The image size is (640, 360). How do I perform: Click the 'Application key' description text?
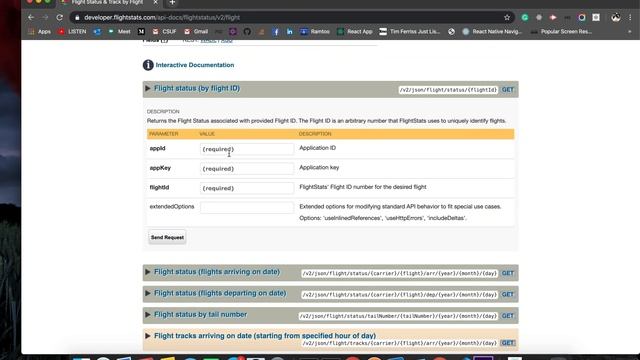pos(319,167)
